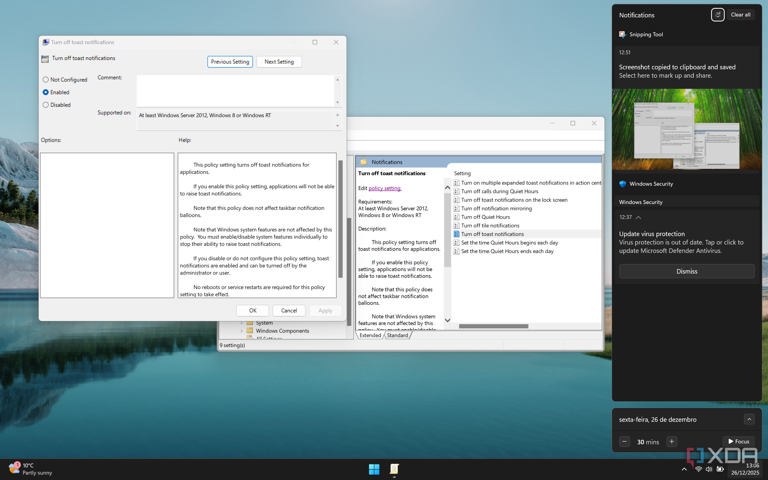Select the Not Configured radio button
Viewport: 768px width, 480px height.
46,79
